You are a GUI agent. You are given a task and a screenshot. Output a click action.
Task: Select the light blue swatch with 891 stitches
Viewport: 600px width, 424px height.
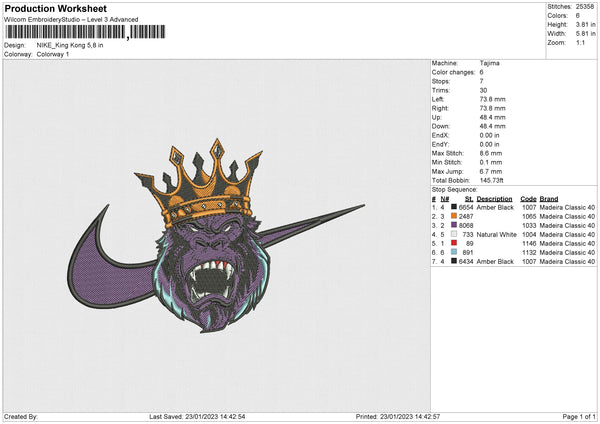click(x=454, y=252)
